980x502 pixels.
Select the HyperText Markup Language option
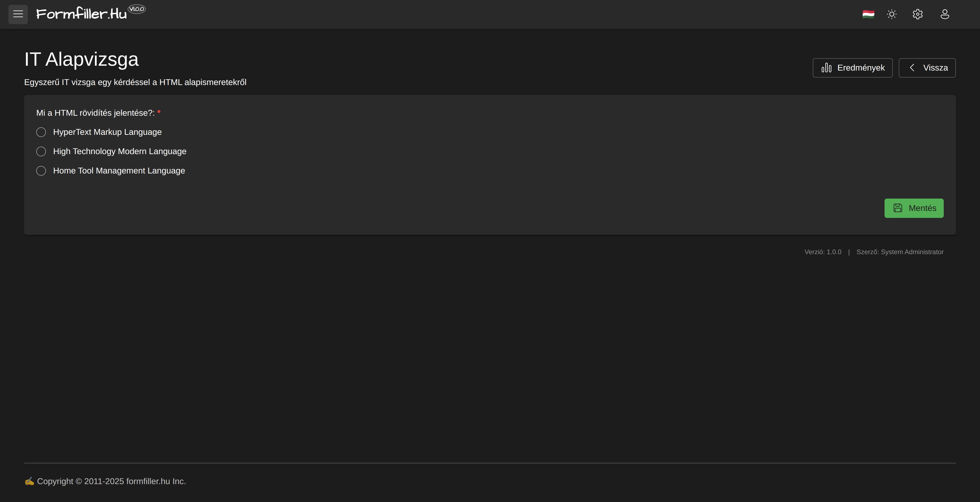41,132
